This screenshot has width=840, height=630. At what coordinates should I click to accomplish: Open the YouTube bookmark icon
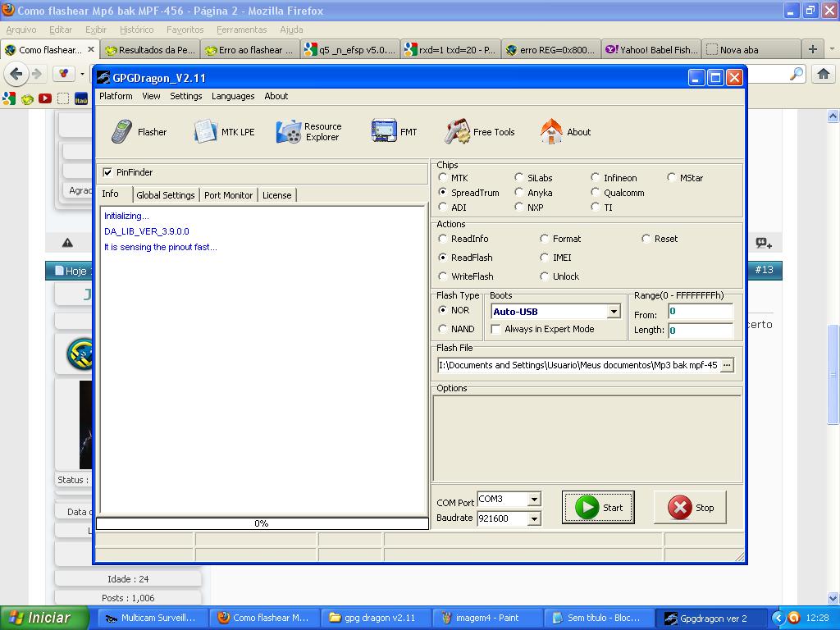45,98
